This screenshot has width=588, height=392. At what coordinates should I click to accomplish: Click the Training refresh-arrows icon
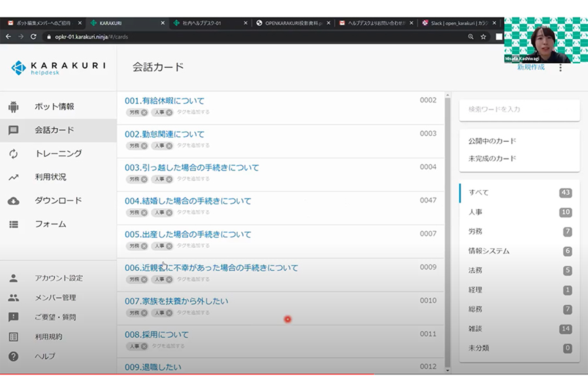click(x=13, y=154)
